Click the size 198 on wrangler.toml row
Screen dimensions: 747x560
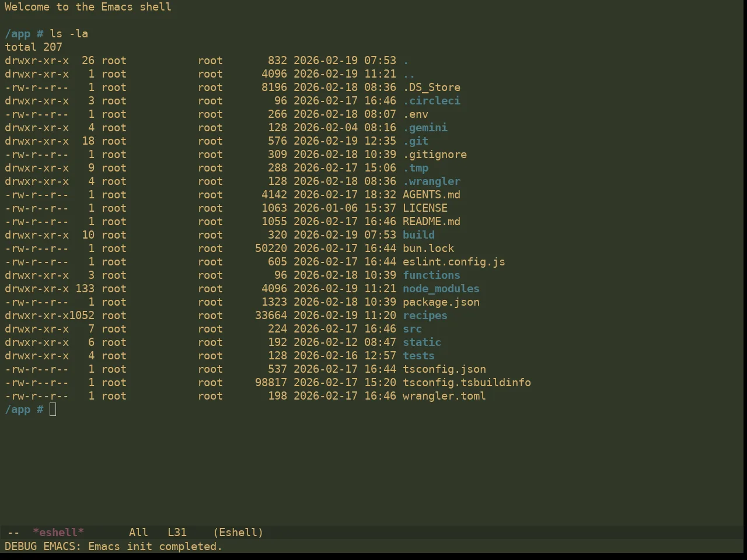click(277, 396)
